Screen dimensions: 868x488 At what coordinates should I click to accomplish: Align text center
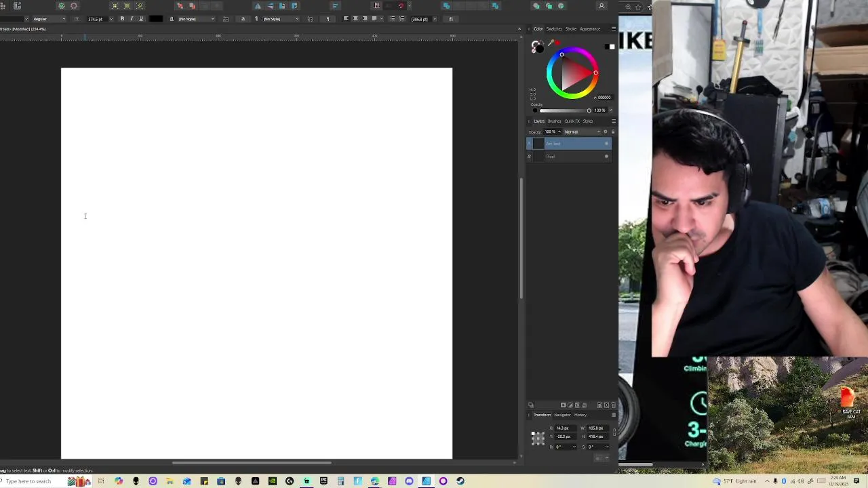(355, 18)
